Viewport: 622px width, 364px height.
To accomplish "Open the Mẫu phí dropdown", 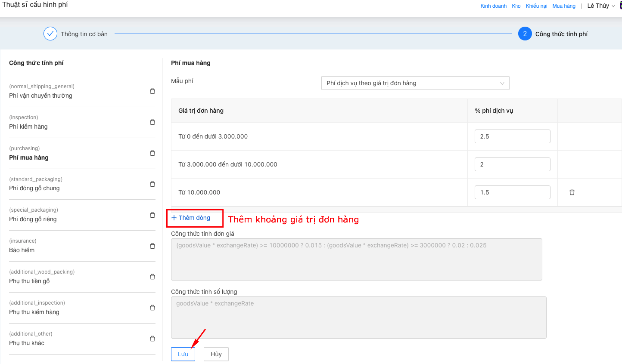I will pyautogui.click(x=415, y=83).
